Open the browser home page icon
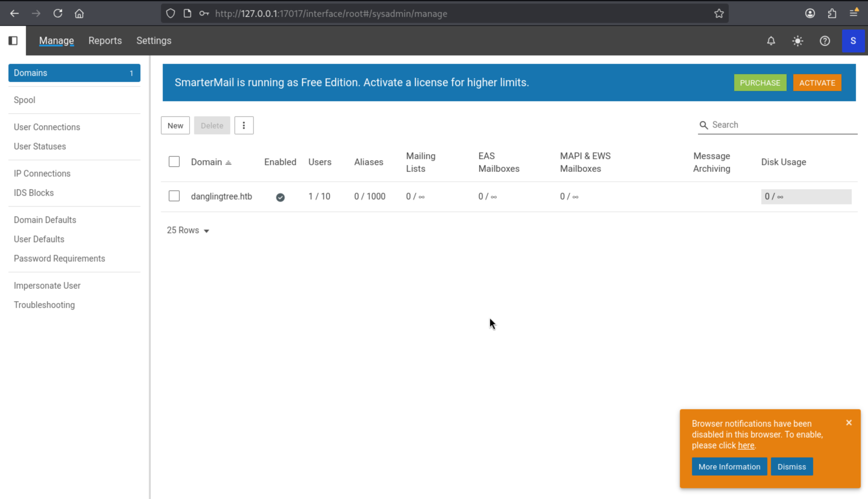This screenshot has width=868, height=499. coord(79,13)
